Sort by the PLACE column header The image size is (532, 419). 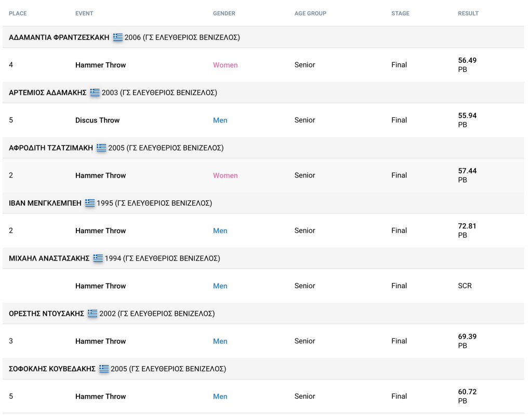[x=18, y=13]
